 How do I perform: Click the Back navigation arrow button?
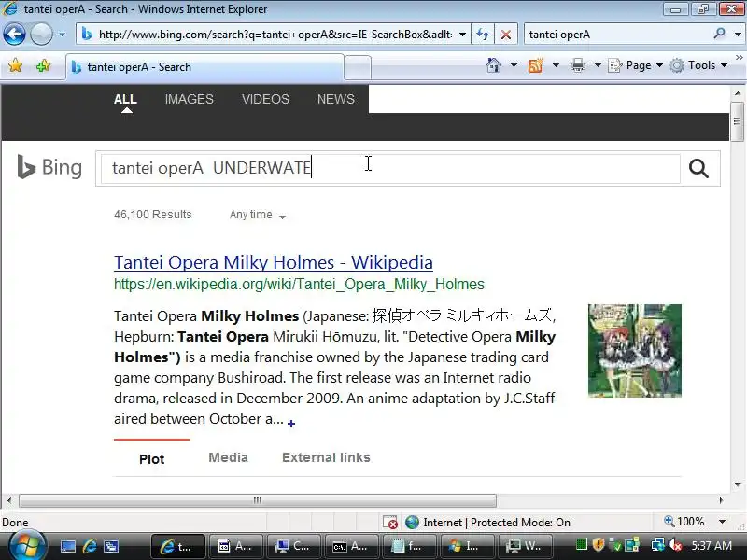pyautogui.click(x=14, y=35)
